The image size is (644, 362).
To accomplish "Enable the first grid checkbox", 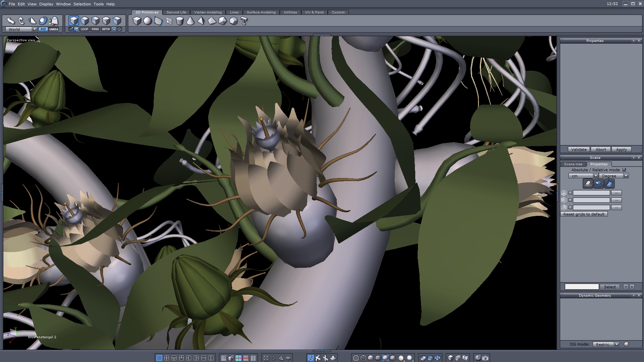I will [x=570, y=193].
